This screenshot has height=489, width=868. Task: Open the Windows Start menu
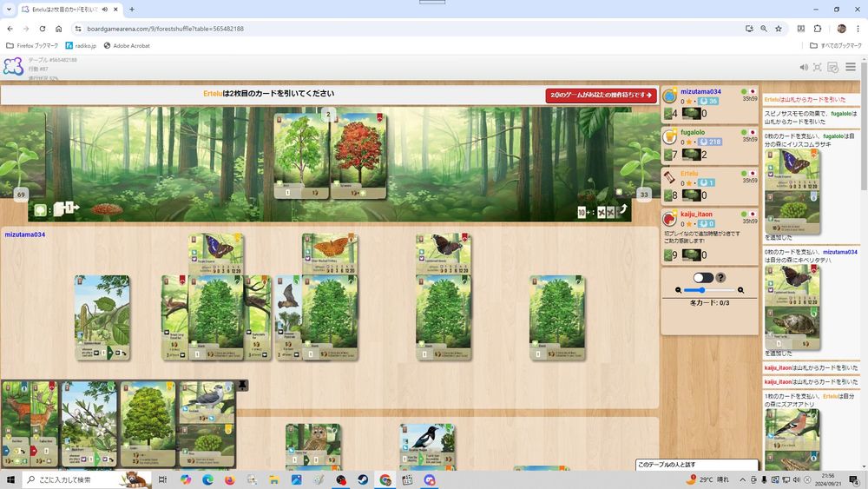tap(10, 479)
